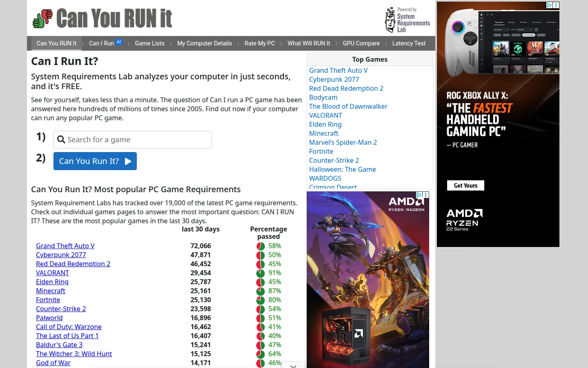Open The Witcher 3: Wild Hunt link
This screenshot has width=588, height=368.
tap(74, 354)
